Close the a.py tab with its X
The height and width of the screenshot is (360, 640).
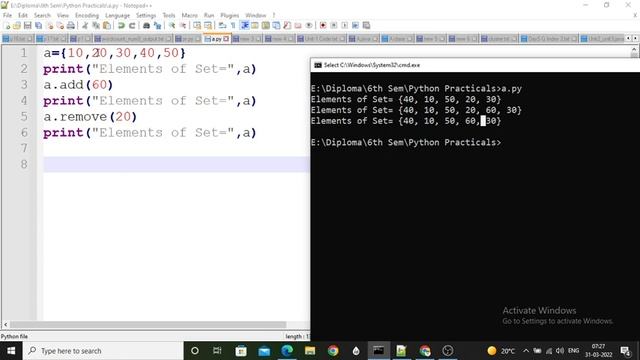[226, 39]
